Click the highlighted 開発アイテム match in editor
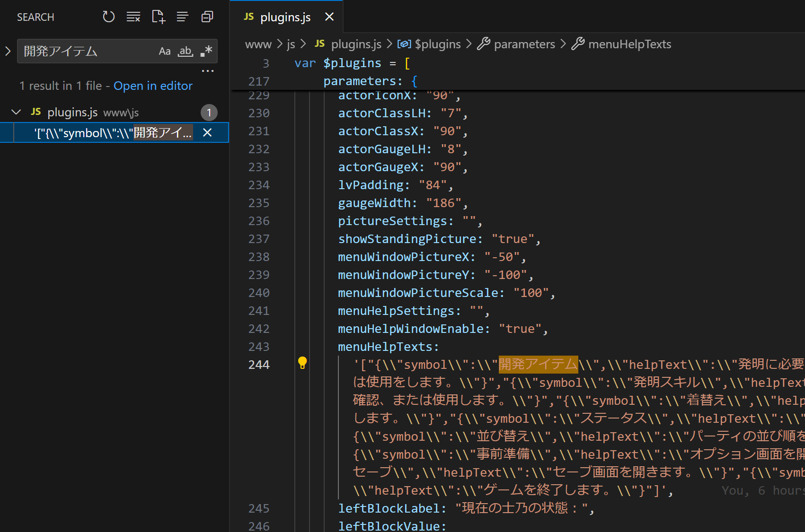 click(538, 364)
